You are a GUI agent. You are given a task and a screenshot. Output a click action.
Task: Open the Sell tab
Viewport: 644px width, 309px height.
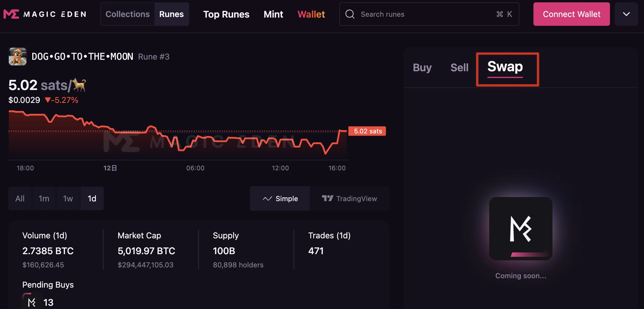pos(459,67)
